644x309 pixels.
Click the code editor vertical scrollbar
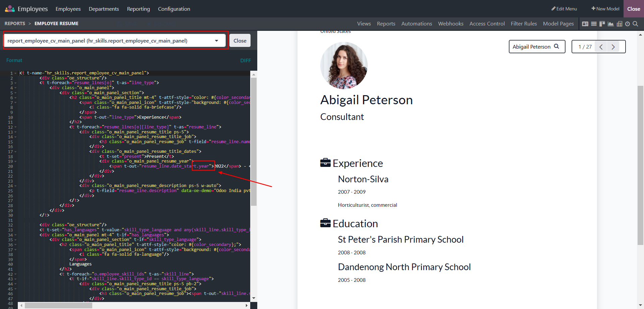click(254, 142)
